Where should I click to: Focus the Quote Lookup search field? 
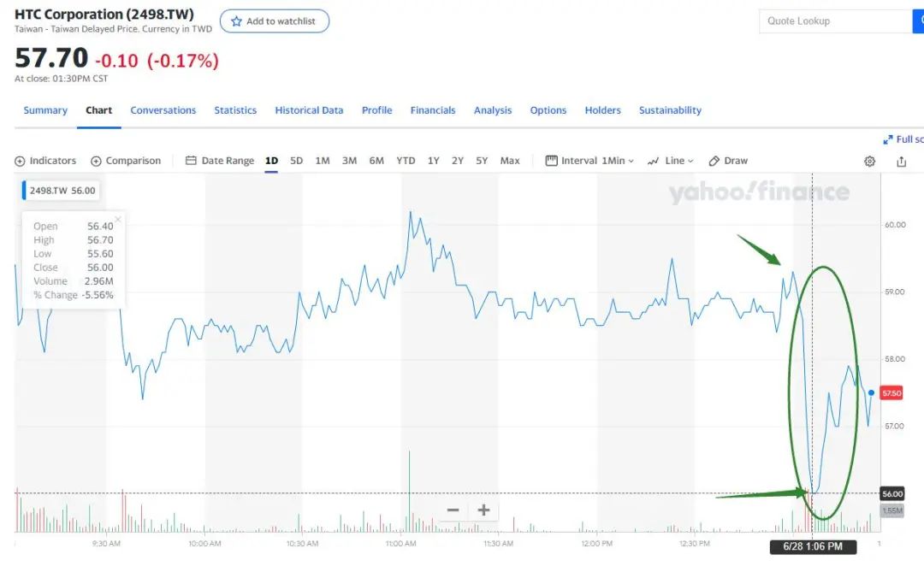click(x=834, y=21)
